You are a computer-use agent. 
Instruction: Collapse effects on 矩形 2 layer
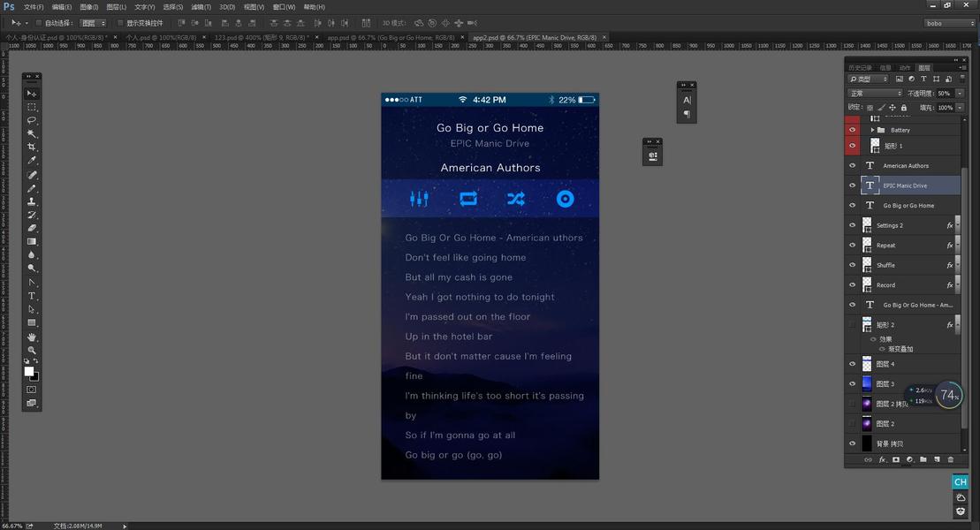(958, 325)
